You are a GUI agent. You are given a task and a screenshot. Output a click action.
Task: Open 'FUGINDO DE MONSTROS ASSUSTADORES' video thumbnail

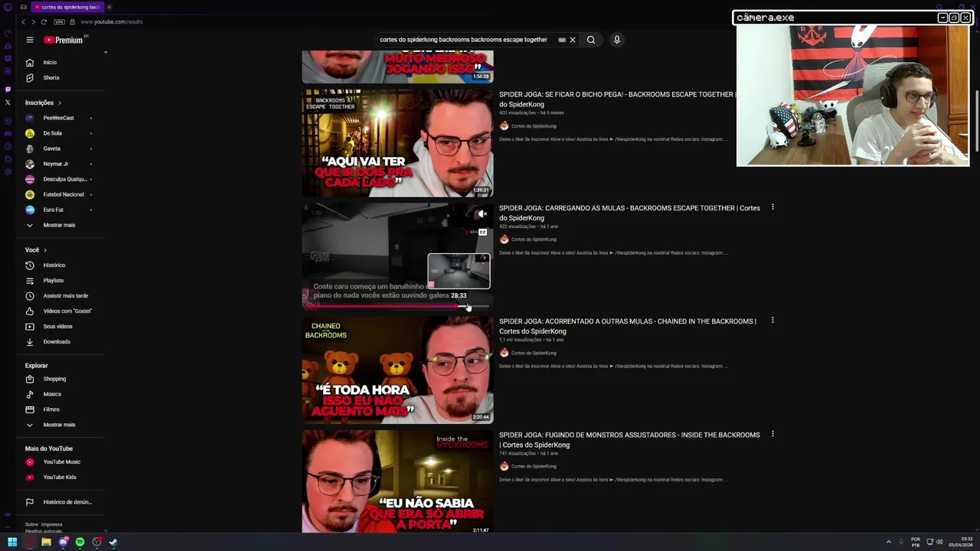[x=397, y=481]
